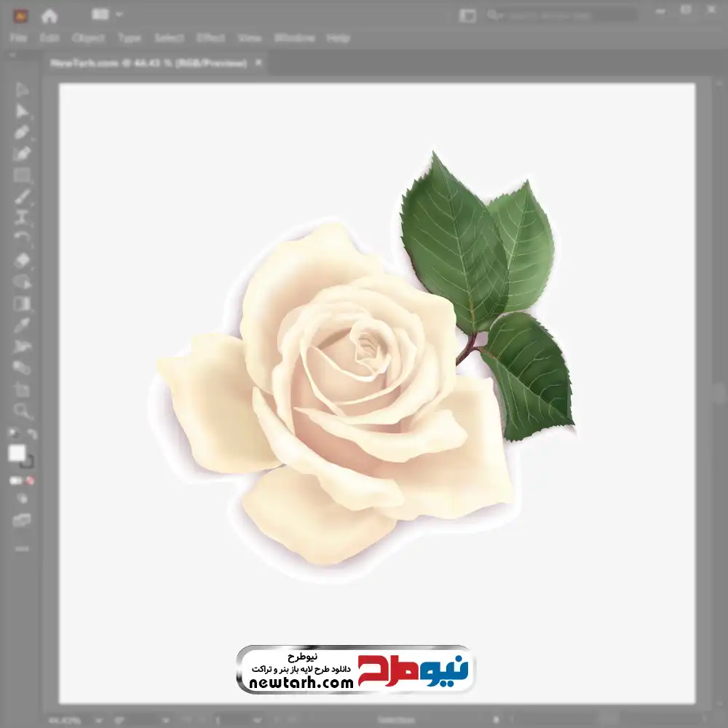
Task: Set fill to None in toolbar
Action: [x=31, y=480]
